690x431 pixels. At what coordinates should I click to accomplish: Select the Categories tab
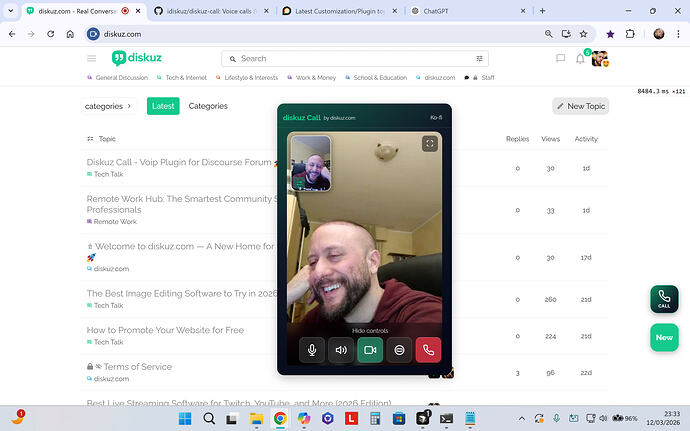click(x=208, y=106)
